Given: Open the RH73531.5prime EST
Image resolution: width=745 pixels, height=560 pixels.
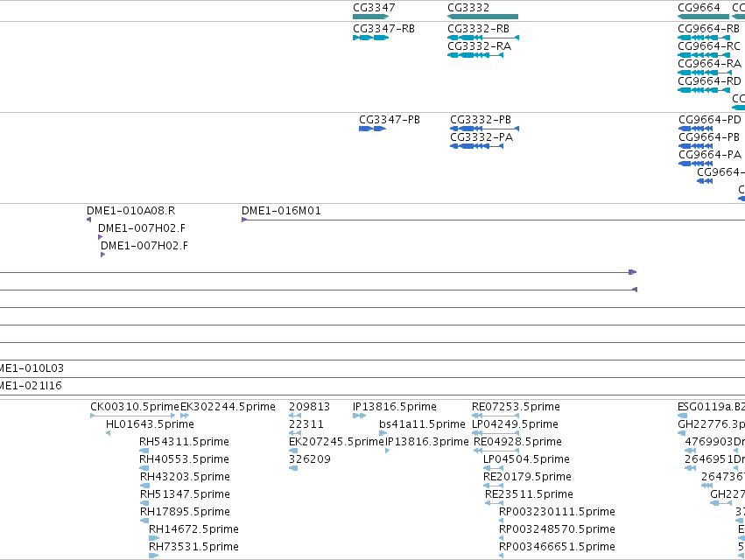Looking at the screenshot, I should pos(154,556).
